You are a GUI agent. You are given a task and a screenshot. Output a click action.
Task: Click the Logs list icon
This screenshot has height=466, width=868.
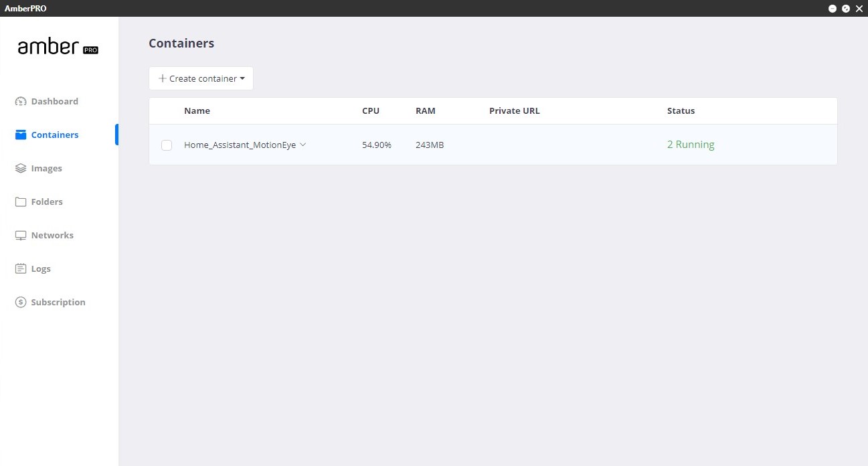click(x=21, y=269)
